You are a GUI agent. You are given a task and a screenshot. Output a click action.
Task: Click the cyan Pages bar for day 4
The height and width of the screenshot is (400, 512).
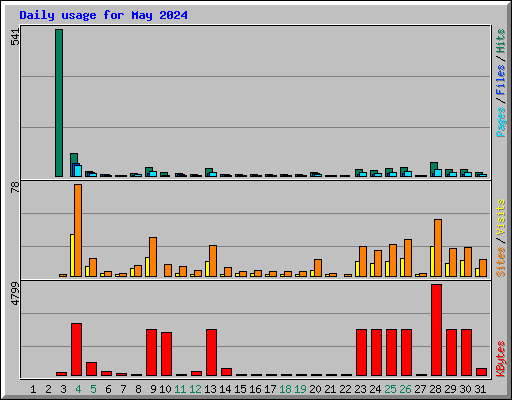[78, 171]
